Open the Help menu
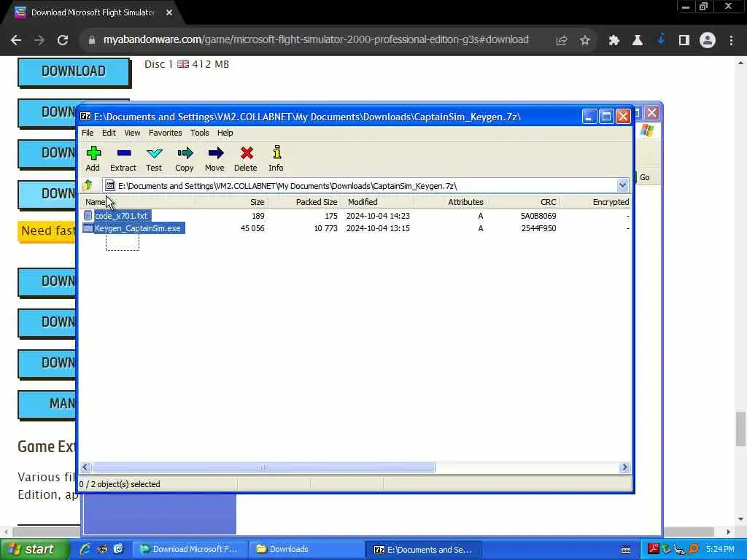 pos(225,133)
